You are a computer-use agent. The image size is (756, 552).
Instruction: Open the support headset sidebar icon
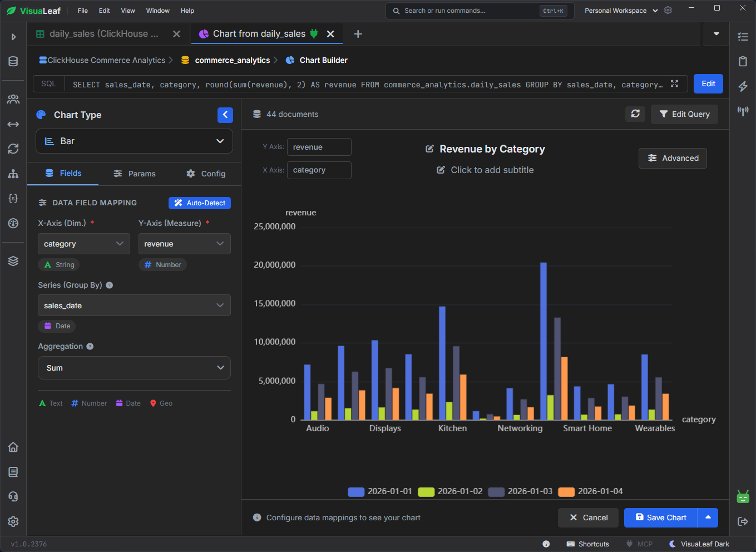click(13, 496)
